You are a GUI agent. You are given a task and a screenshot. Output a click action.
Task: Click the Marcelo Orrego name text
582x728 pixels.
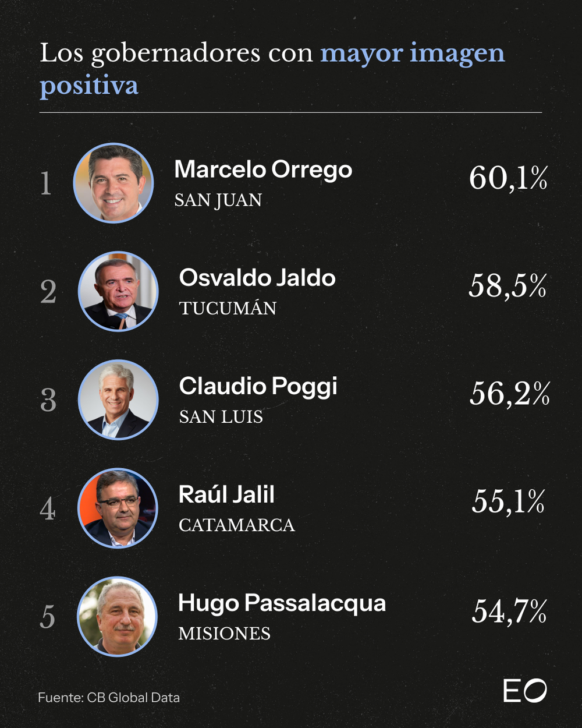click(x=263, y=169)
